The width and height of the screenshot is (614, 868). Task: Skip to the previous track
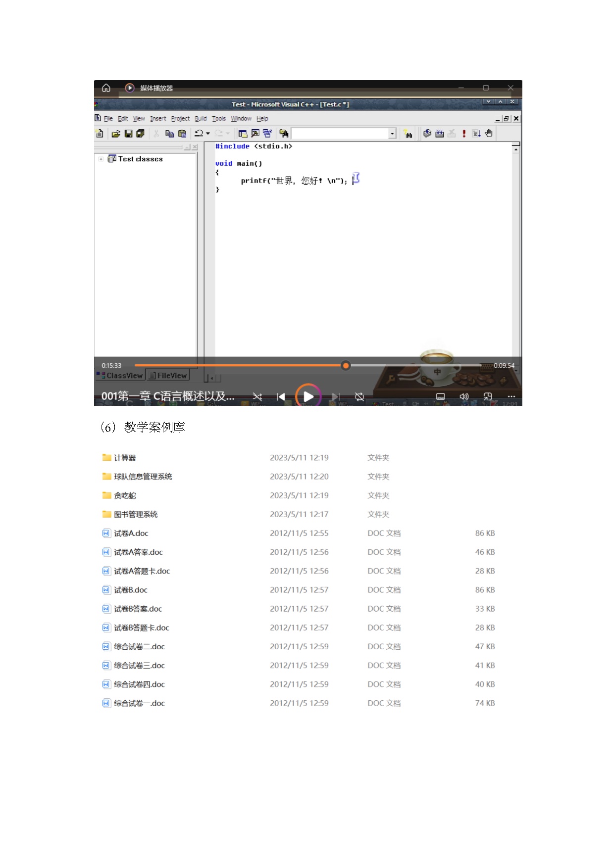coord(281,397)
